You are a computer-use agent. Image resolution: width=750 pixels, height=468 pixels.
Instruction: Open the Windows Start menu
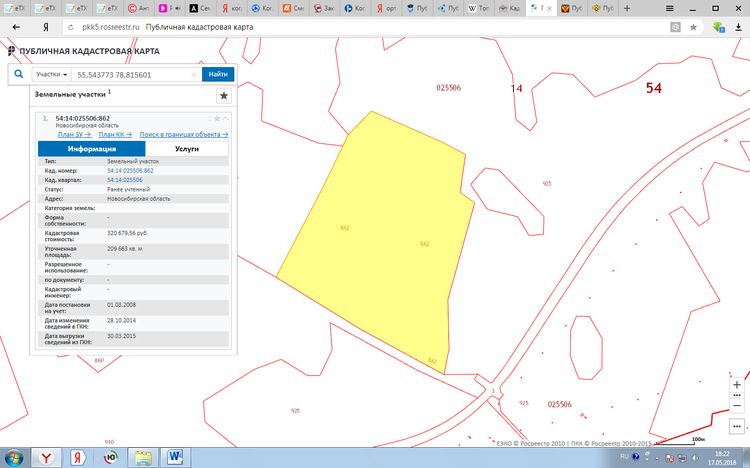point(14,458)
